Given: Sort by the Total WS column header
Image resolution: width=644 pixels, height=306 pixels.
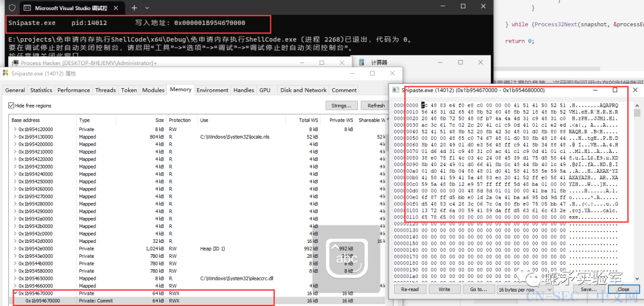Looking at the screenshot, I should 303,120.
